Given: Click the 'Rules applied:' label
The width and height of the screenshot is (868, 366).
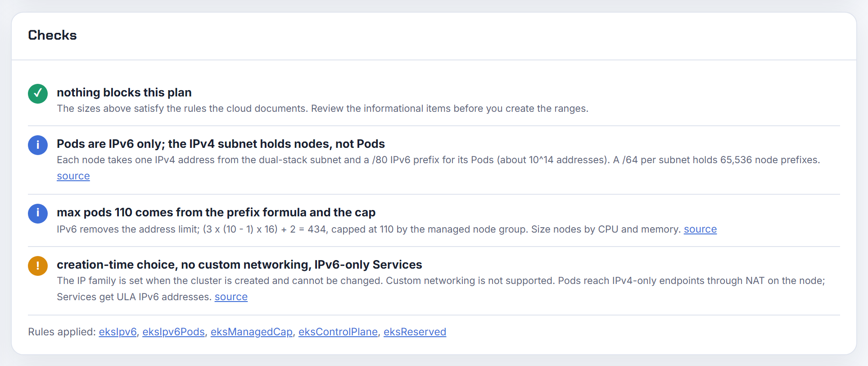Looking at the screenshot, I should coord(62,332).
